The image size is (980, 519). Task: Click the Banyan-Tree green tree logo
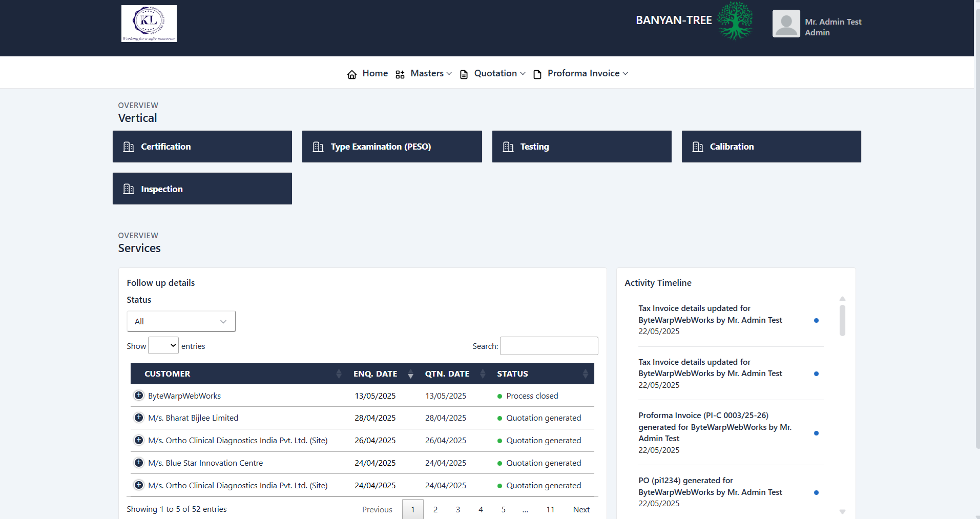[735, 21]
